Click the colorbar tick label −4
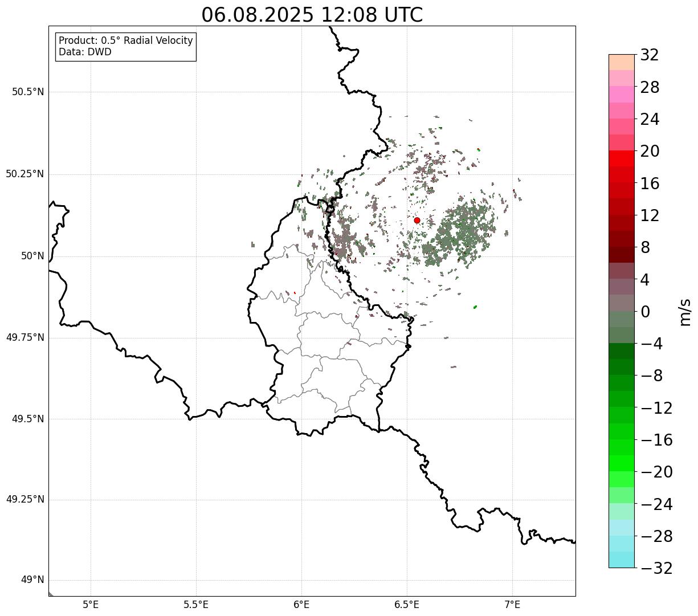This screenshot has width=698, height=616. 651,344
